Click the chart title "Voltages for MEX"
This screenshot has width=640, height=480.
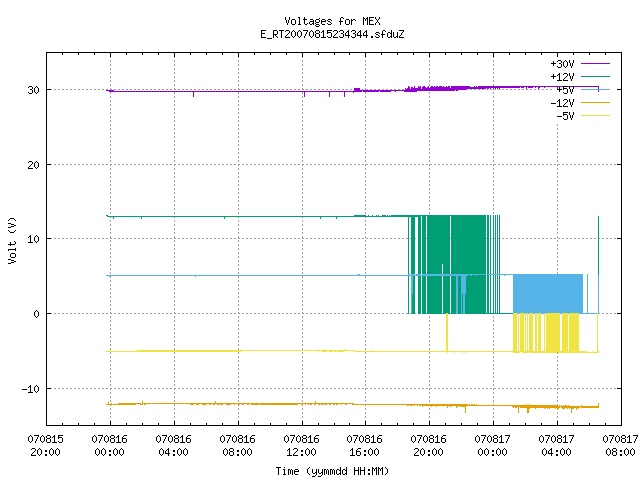pos(332,21)
